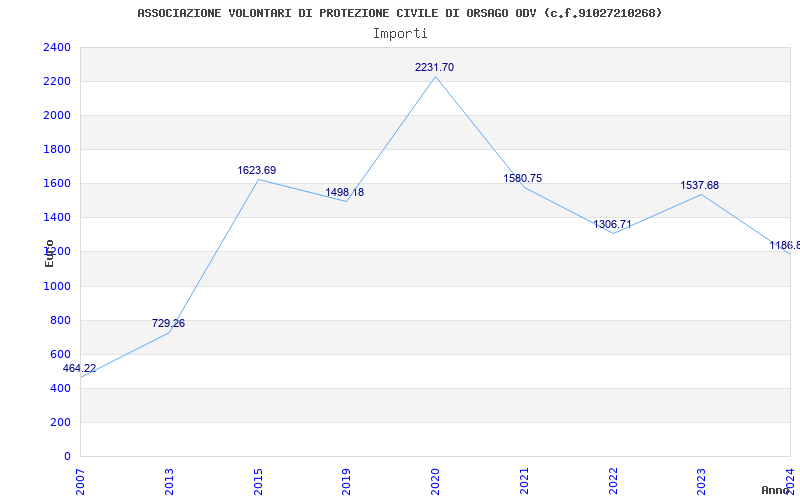Select the peak value 2231.70
This screenshot has width=800, height=500.
pos(434,67)
